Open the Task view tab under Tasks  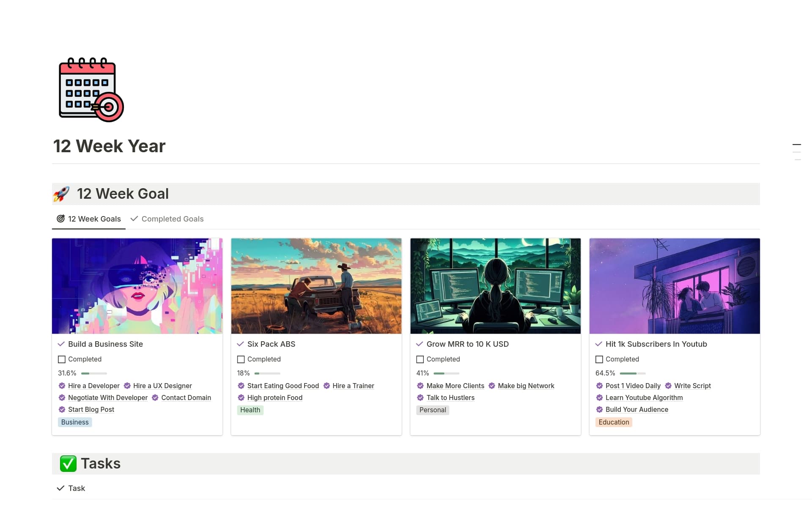click(x=71, y=488)
